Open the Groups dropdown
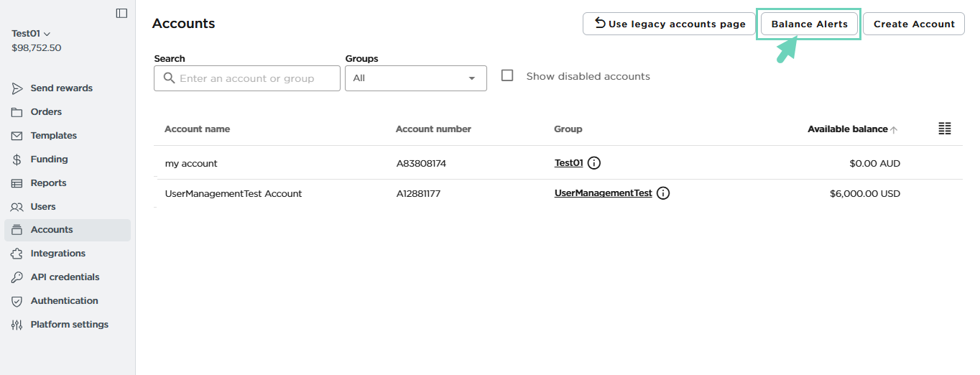 tap(415, 78)
